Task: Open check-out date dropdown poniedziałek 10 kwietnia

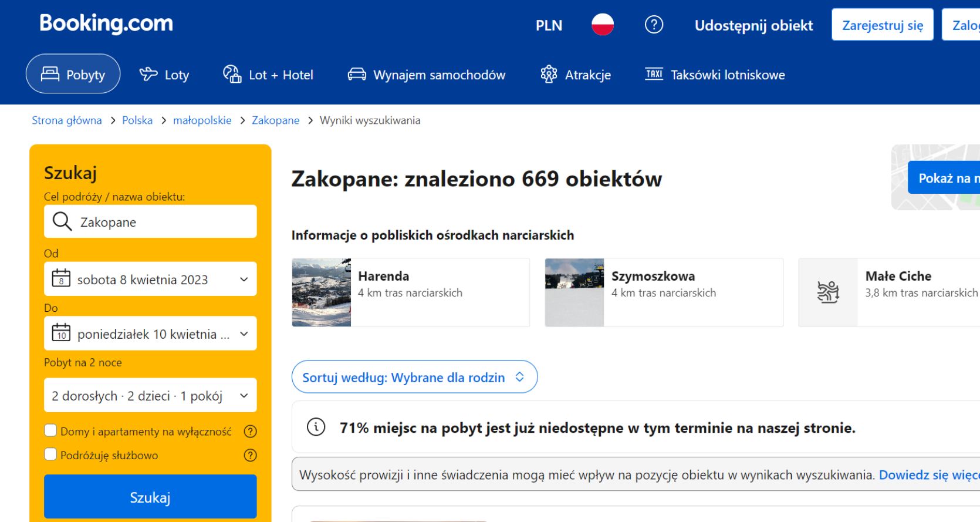Action: [x=150, y=334]
